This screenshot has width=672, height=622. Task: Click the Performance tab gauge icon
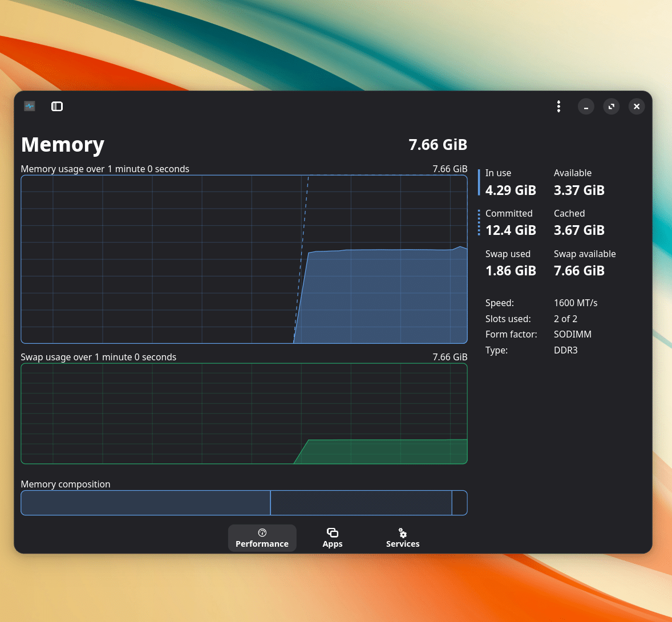pos(262,532)
